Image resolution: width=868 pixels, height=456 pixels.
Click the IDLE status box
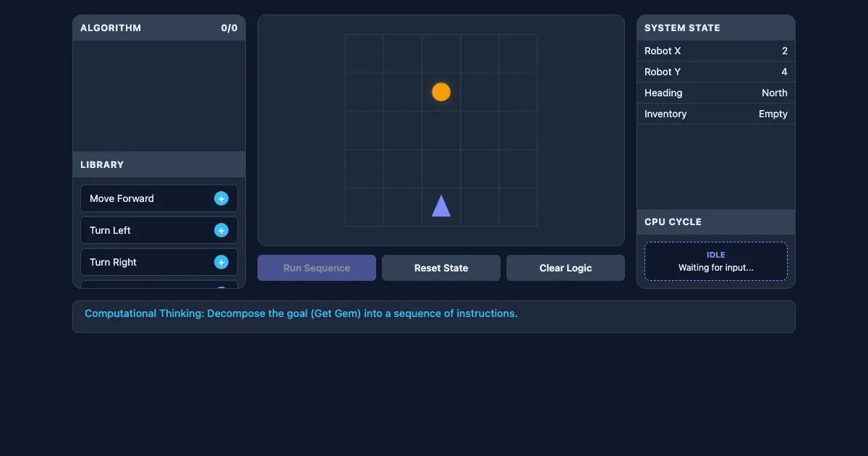[716, 261]
